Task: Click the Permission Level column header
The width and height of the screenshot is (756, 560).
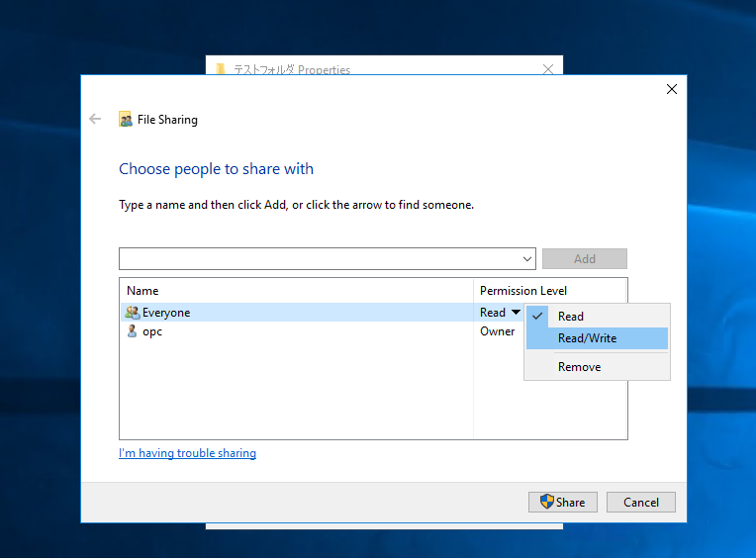Action: (549, 291)
